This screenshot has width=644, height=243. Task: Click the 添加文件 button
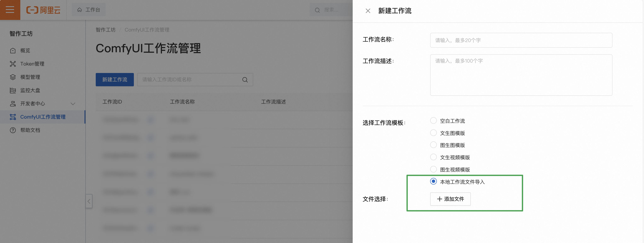tap(450, 199)
